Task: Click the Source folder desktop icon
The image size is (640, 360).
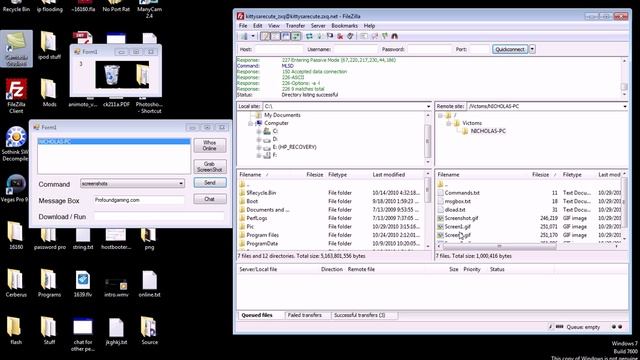Action: pyautogui.click(x=149, y=331)
